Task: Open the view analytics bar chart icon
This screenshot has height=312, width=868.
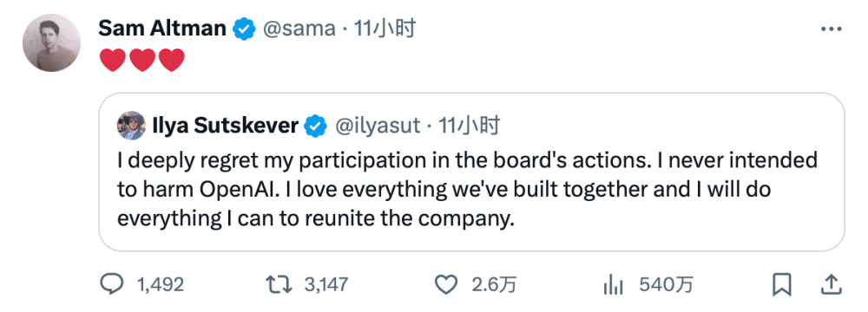Action: click(613, 285)
